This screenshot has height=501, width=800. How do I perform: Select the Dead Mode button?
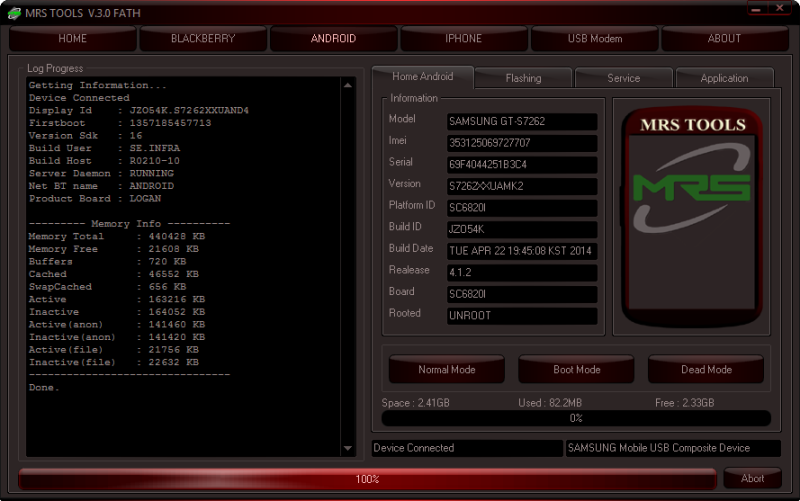706,369
